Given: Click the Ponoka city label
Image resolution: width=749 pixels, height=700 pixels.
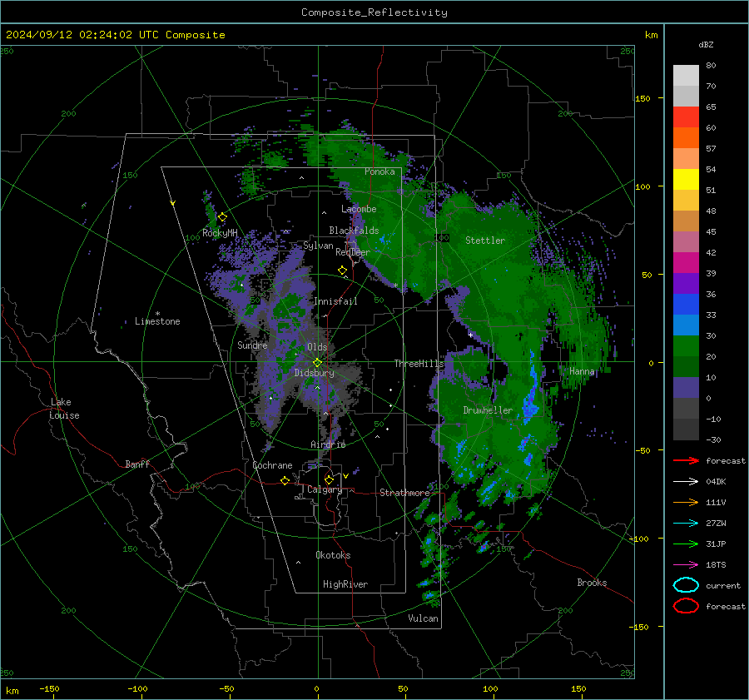Looking at the screenshot, I should [379, 171].
